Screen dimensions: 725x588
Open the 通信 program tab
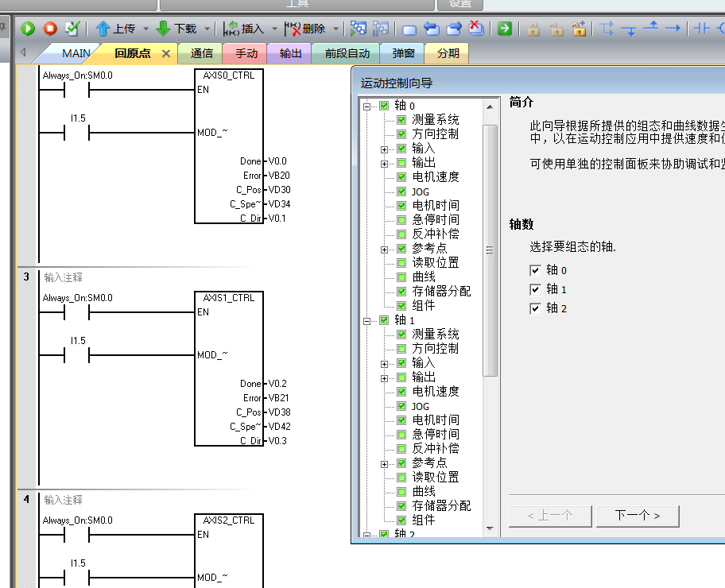(x=202, y=54)
